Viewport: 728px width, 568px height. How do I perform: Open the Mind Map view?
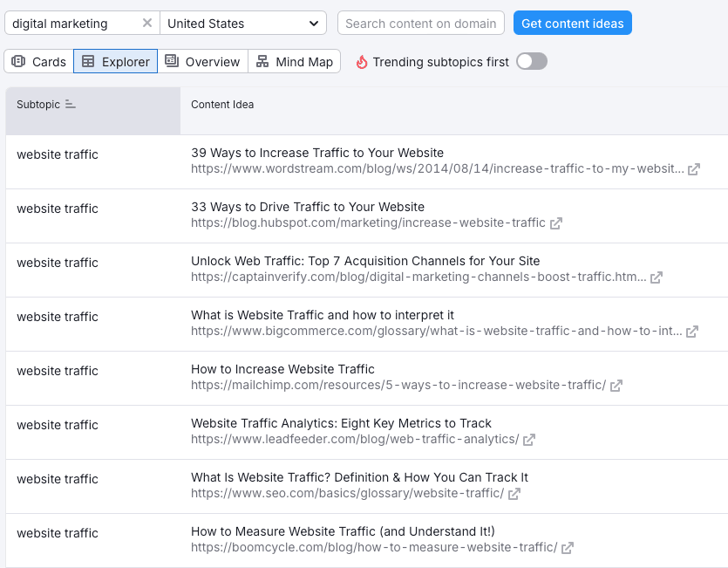294,62
